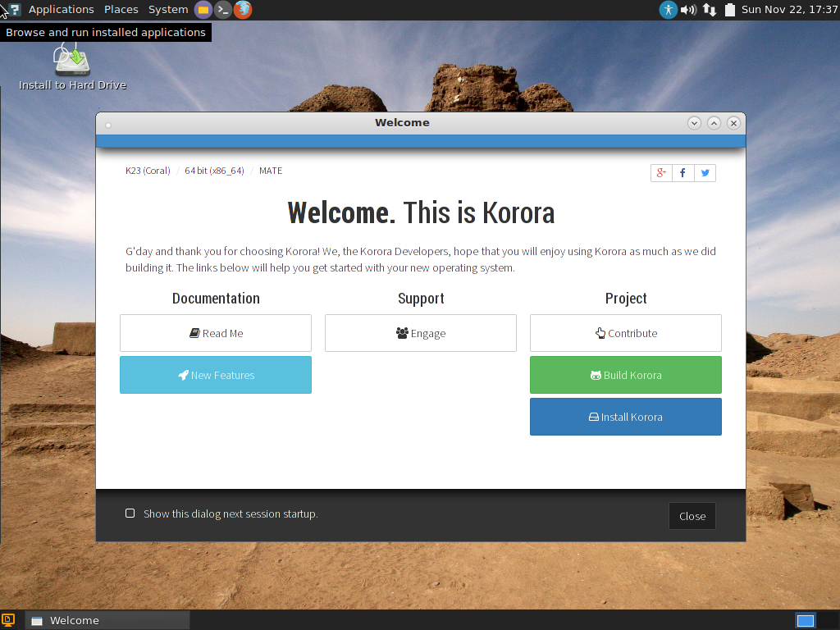Open the Read Me documentation

216,333
